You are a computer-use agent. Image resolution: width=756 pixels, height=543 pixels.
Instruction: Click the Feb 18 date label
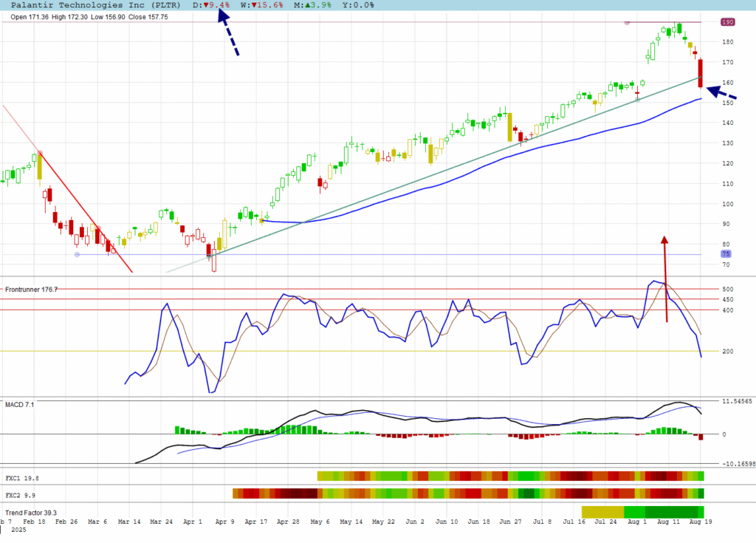34,522
